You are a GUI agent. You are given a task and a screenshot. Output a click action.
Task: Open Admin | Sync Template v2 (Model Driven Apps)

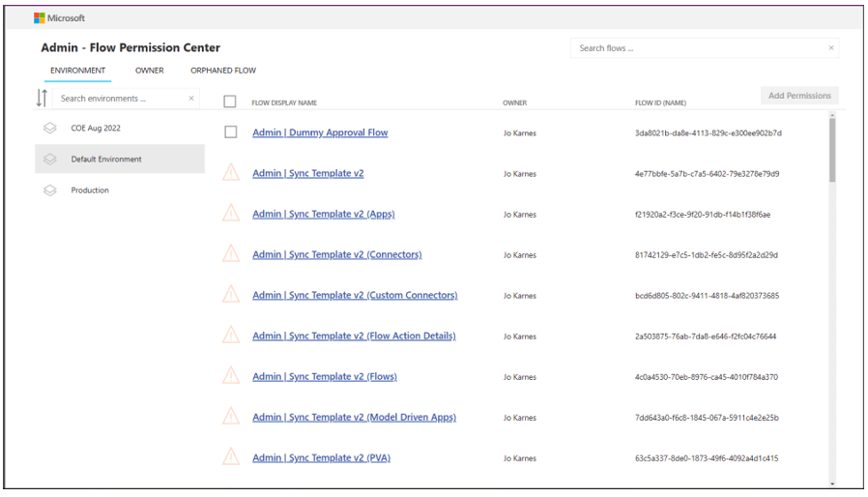[x=354, y=418]
